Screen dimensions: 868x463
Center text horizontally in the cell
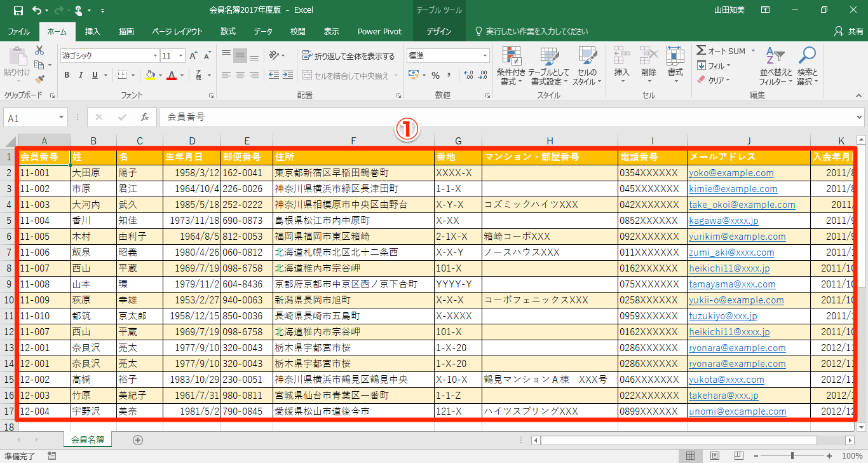pyautogui.click(x=240, y=75)
